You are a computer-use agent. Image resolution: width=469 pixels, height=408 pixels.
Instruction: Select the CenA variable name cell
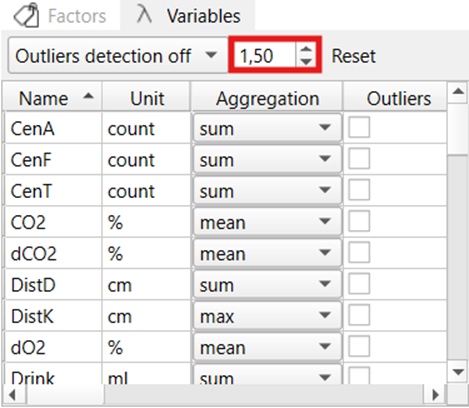pyautogui.click(x=53, y=128)
